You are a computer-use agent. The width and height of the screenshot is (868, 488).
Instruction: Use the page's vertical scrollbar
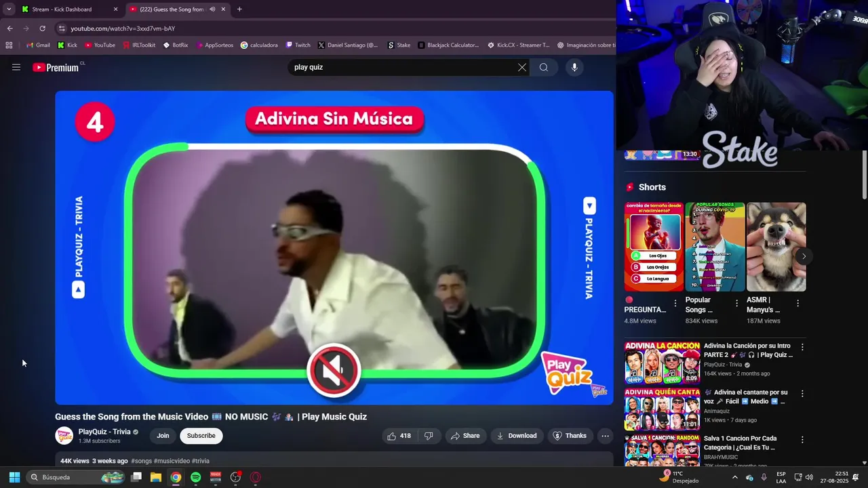click(x=865, y=176)
